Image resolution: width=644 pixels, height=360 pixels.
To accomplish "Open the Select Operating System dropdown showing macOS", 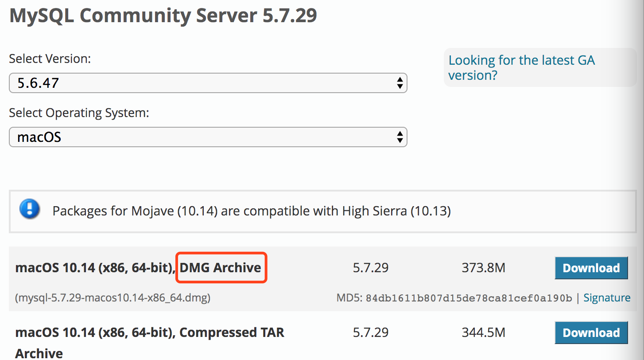I will 208,137.
